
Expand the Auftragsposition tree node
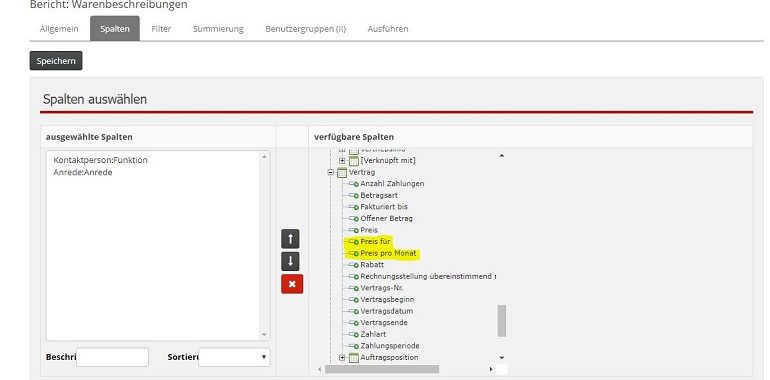(x=342, y=357)
